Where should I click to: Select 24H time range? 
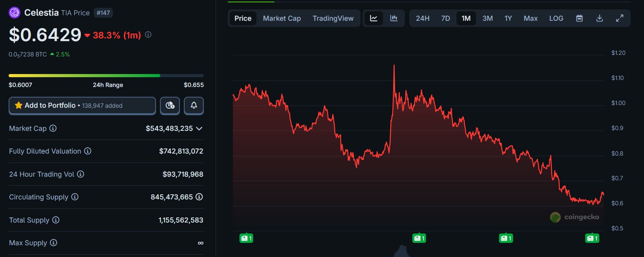pos(423,18)
